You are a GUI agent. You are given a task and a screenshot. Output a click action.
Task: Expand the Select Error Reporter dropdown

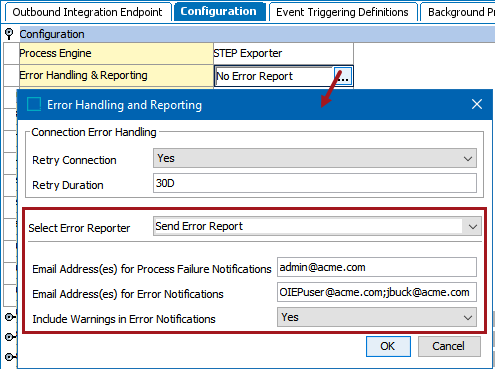click(317, 226)
